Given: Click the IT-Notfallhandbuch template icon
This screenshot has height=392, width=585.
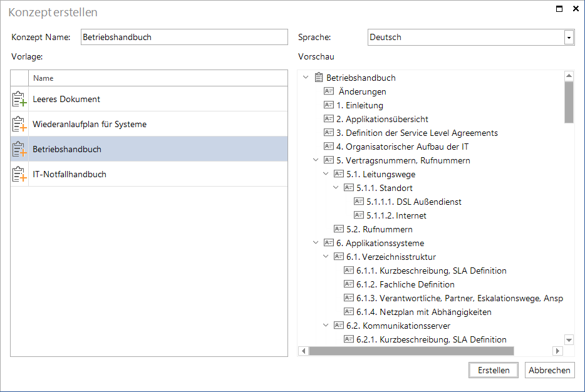Looking at the screenshot, I should (x=19, y=174).
